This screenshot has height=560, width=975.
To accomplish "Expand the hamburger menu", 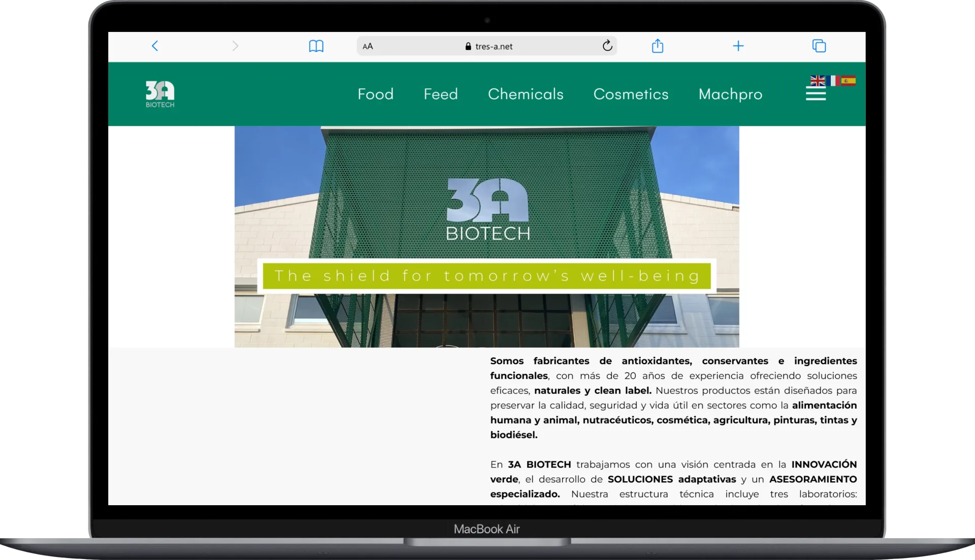I will [816, 94].
